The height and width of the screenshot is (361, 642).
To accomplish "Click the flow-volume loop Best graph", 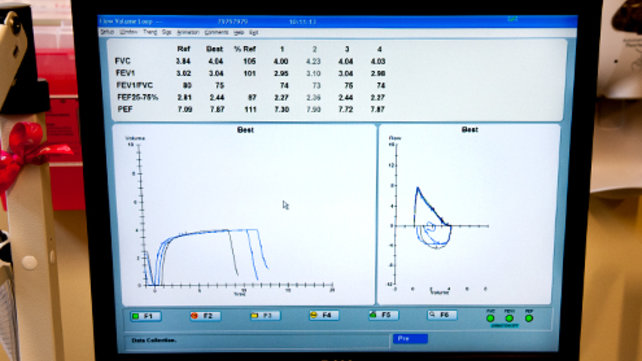I will tap(432, 218).
